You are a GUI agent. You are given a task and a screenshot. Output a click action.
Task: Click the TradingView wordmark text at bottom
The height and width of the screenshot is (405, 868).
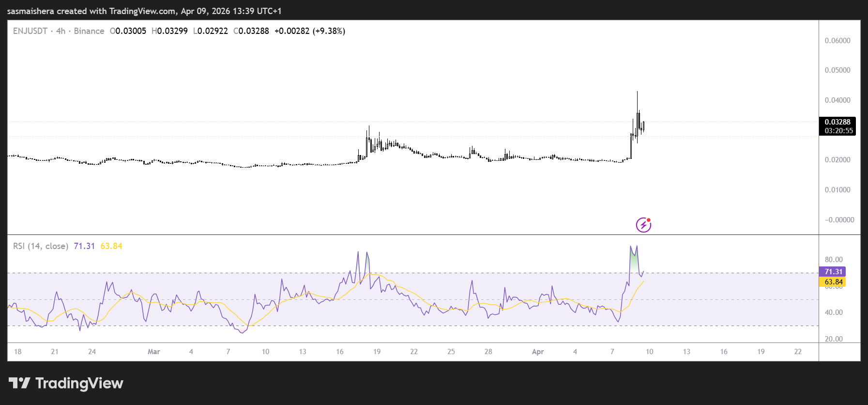(x=79, y=383)
